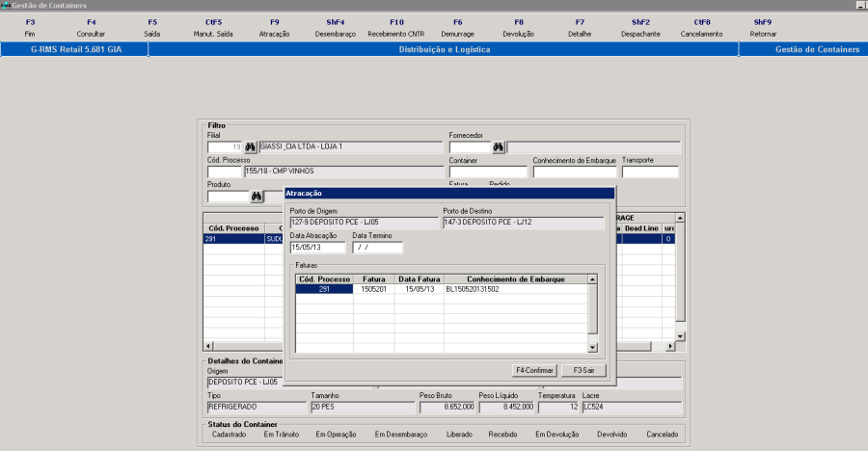Click the Fornecedor code input

coord(470,147)
